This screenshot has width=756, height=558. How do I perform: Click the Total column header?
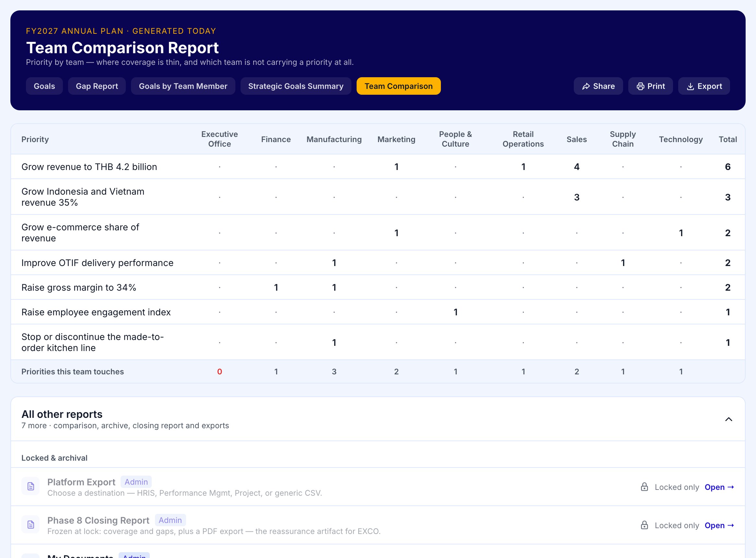pyautogui.click(x=728, y=139)
